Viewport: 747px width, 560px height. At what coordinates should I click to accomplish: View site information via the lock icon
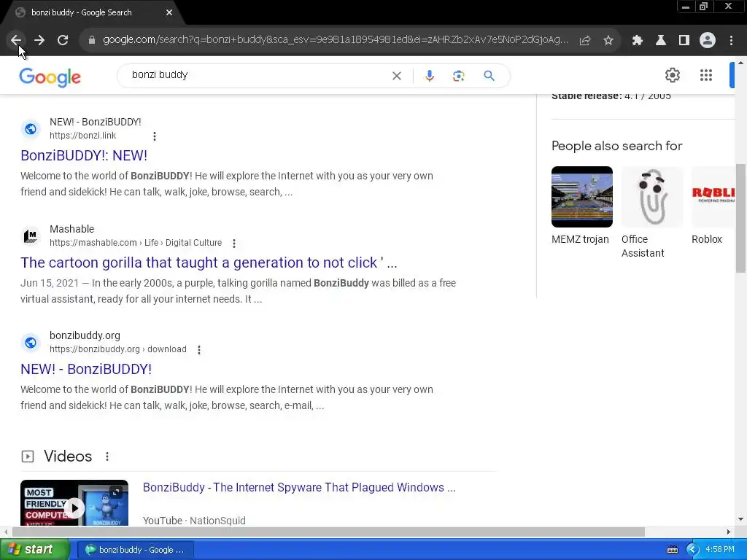tap(92, 40)
